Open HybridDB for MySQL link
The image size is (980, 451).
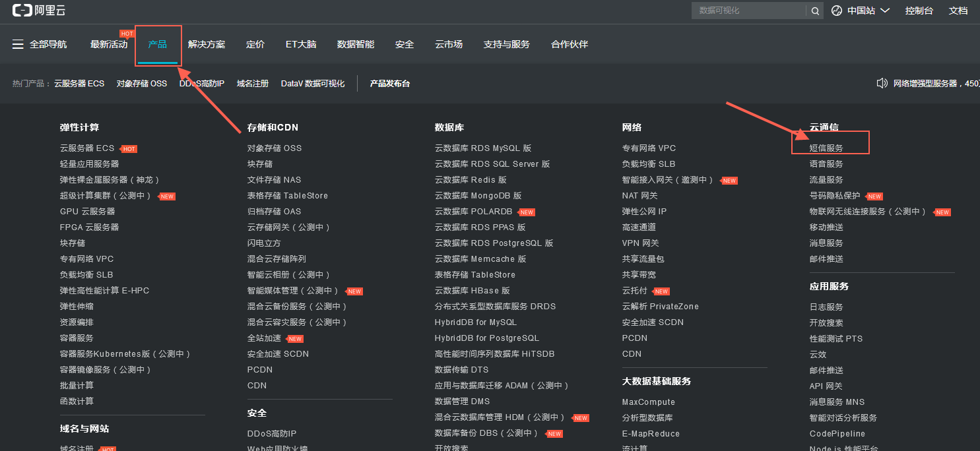pyautogui.click(x=476, y=322)
